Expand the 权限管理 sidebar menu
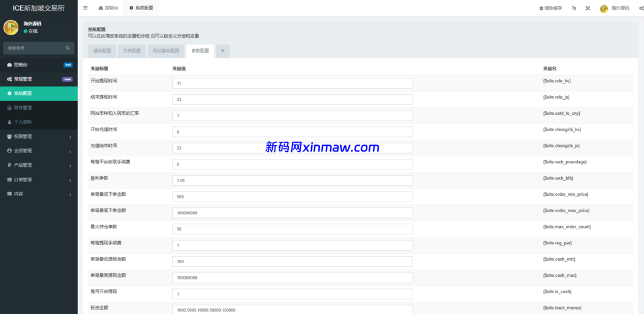This screenshot has height=314, width=644. tap(38, 136)
